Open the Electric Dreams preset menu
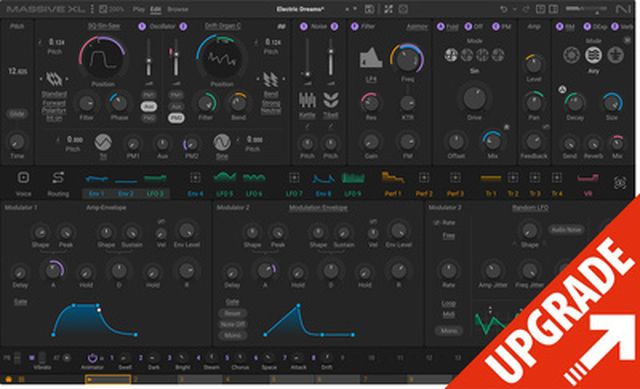Screen dimensions: 640x389 click(x=300, y=9)
